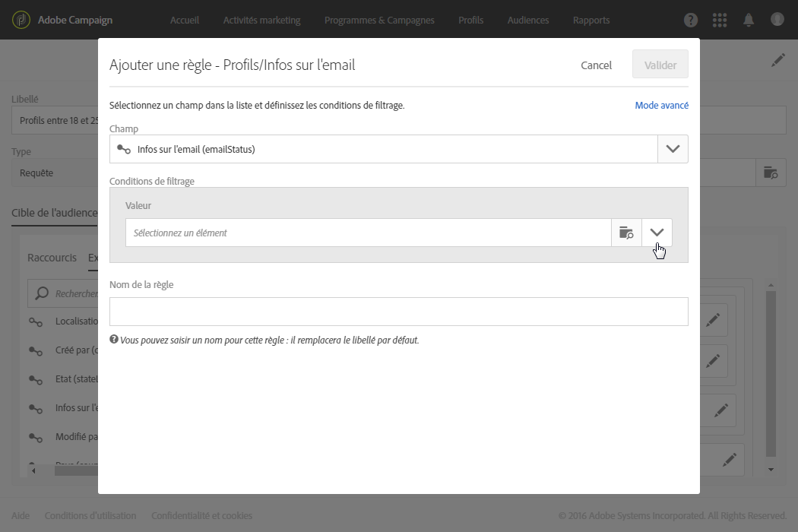This screenshot has height=532, width=798.
Task: Click the Adobe Campaign logo icon
Action: [21, 20]
